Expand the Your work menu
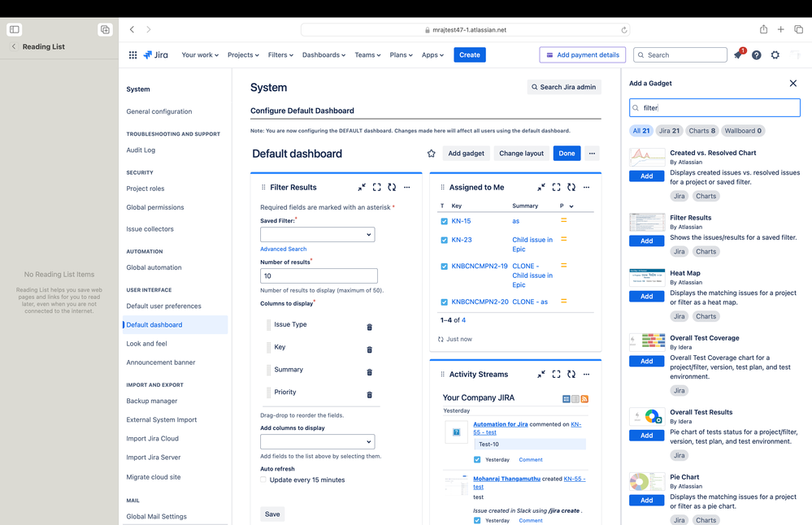The height and width of the screenshot is (525, 812). [x=200, y=55]
